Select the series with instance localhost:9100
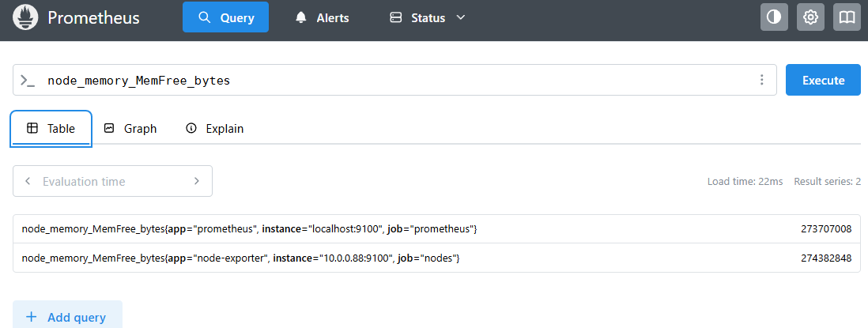The width and height of the screenshot is (868, 328). tap(437, 229)
